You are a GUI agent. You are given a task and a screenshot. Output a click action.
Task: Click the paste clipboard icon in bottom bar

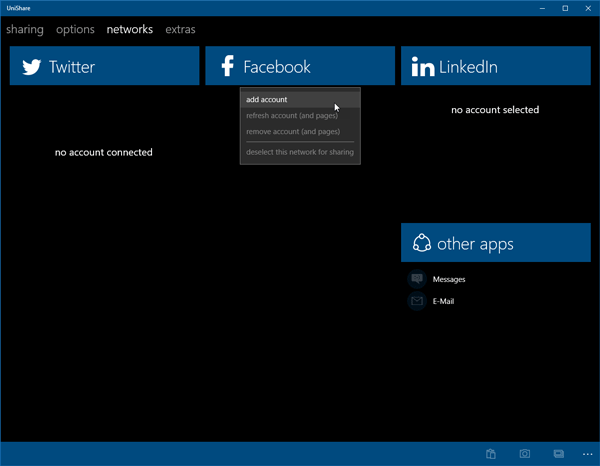[491, 454]
